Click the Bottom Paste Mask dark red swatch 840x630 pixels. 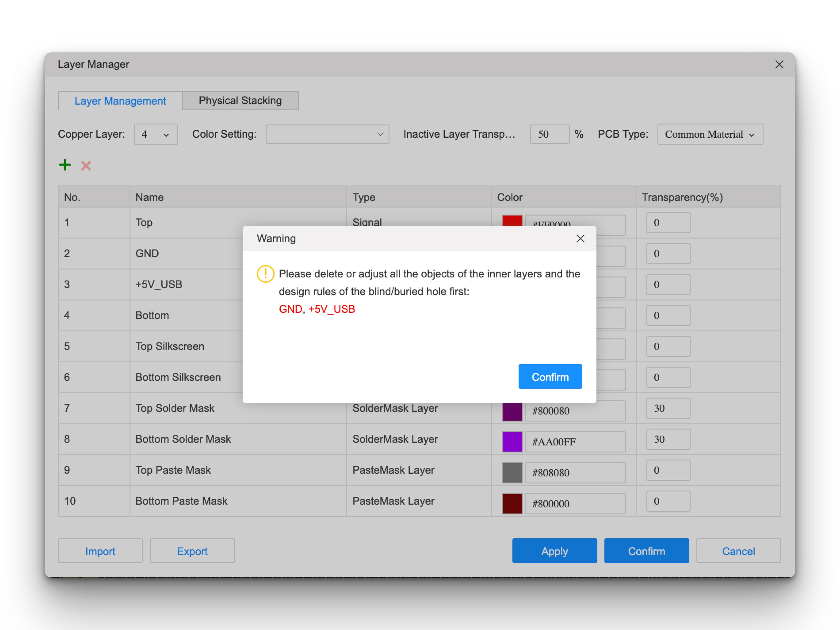point(512,504)
